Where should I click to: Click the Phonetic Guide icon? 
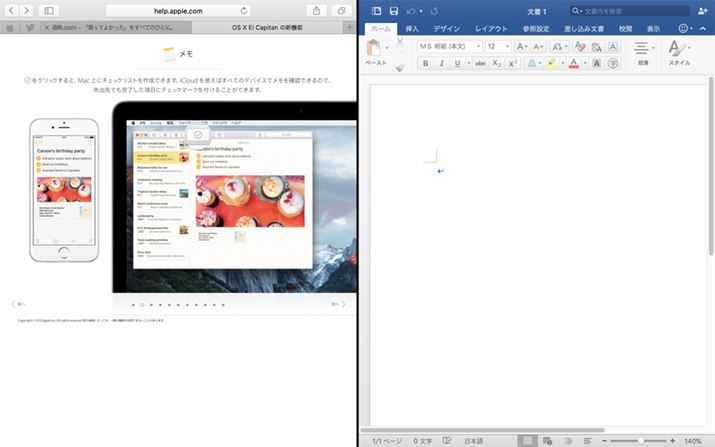(596, 47)
